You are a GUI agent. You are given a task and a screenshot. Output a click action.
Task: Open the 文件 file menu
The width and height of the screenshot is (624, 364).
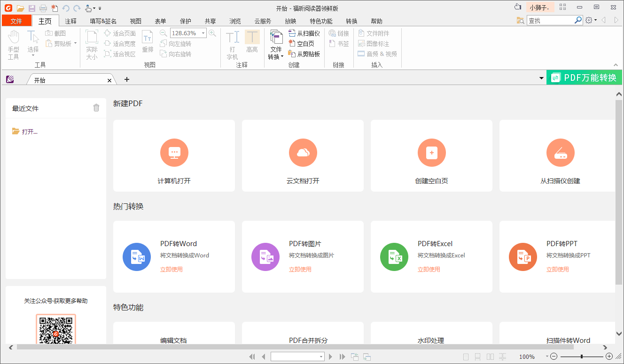click(16, 21)
